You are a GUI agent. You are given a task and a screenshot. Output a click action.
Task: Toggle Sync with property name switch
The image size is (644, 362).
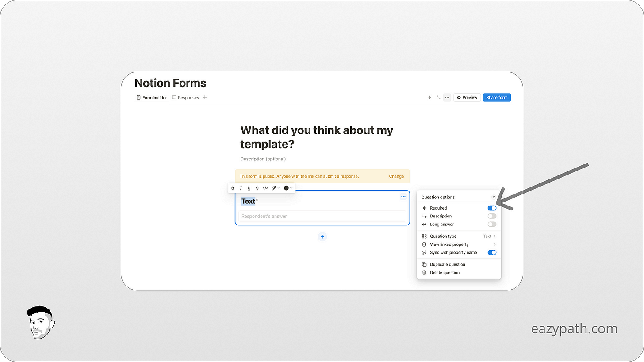[492, 252]
